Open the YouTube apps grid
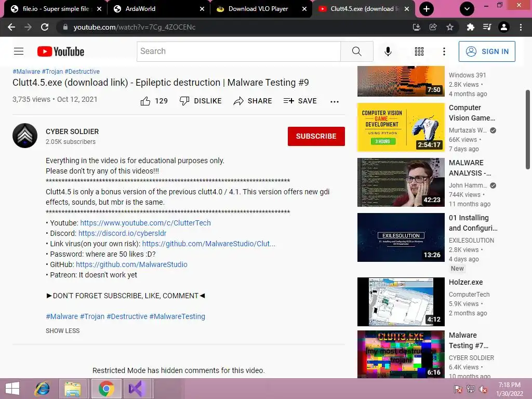The height and width of the screenshot is (399, 532). (x=419, y=51)
